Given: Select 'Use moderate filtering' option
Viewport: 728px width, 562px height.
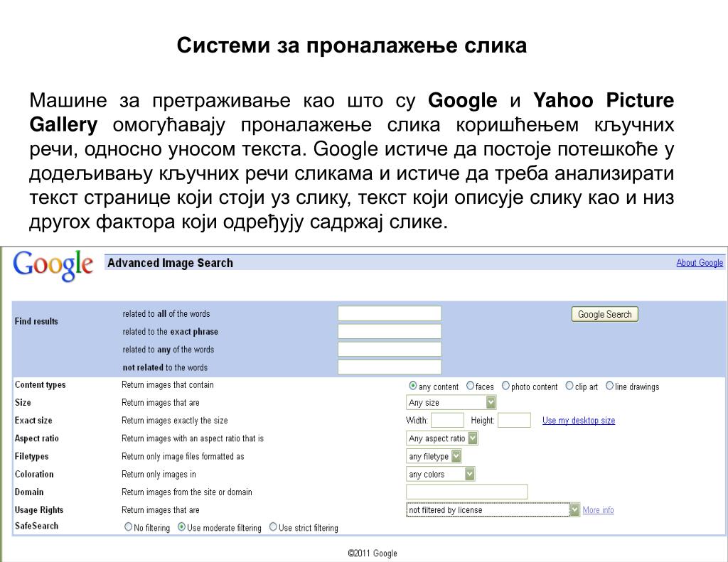Looking at the screenshot, I should 181,526.
